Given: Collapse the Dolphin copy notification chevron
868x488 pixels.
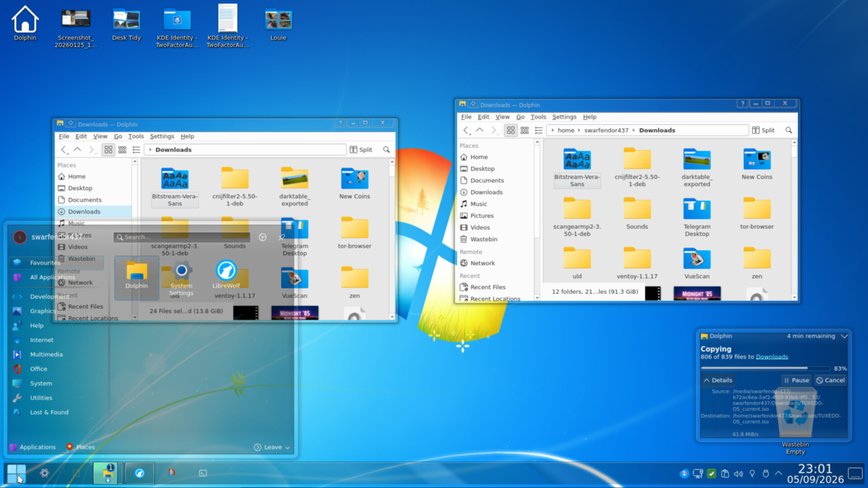Looking at the screenshot, I should tap(844, 336).
